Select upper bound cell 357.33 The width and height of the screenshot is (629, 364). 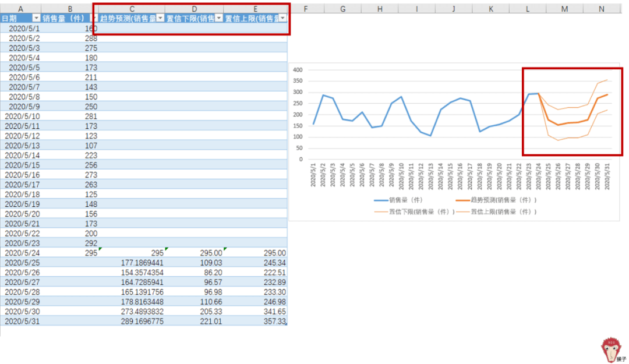click(x=255, y=321)
